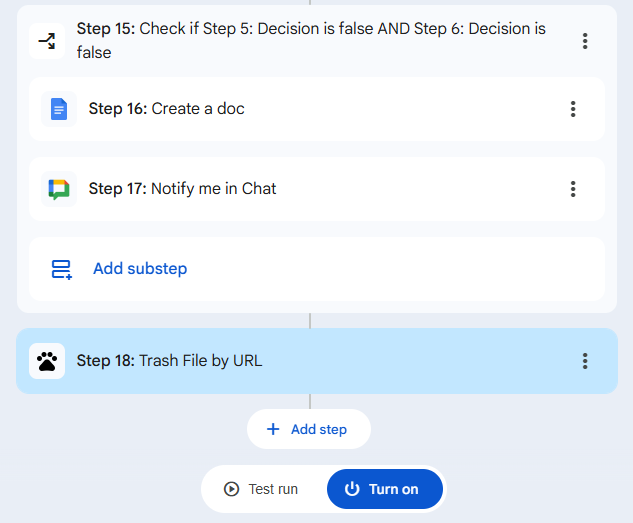Click the Google Chat icon on Step 17
Screen dimensions: 633x523
(x=59, y=189)
